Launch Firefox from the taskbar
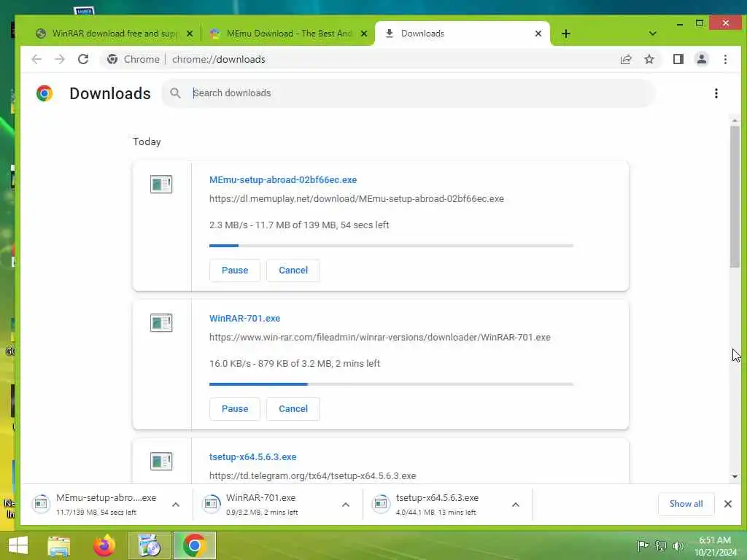 (x=104, y=545)
